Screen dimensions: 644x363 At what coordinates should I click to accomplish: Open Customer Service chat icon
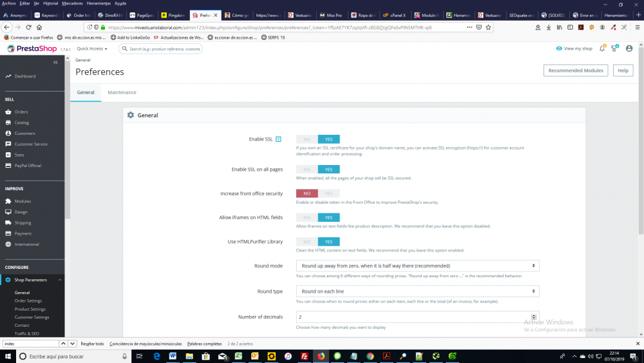click(x=8, y=144)
